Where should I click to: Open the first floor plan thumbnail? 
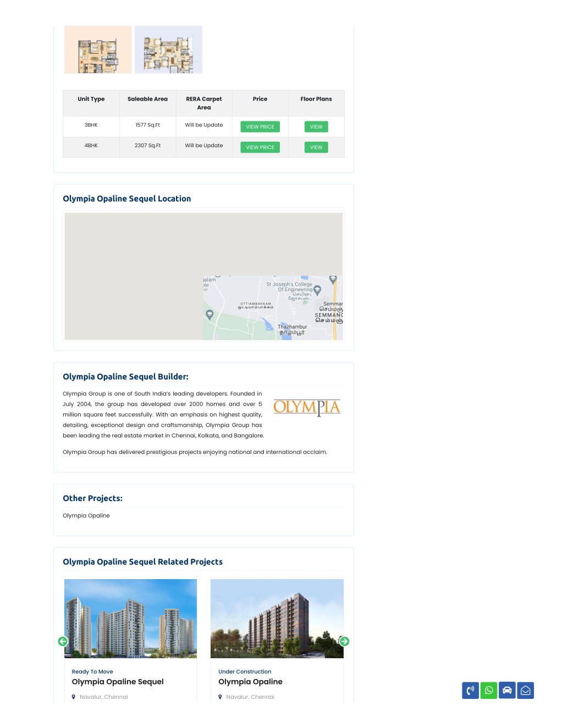point(98,49)
